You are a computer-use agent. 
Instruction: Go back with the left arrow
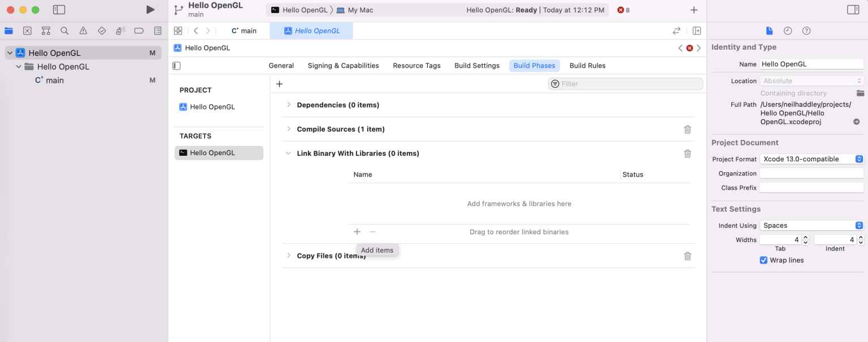(196, 31)
